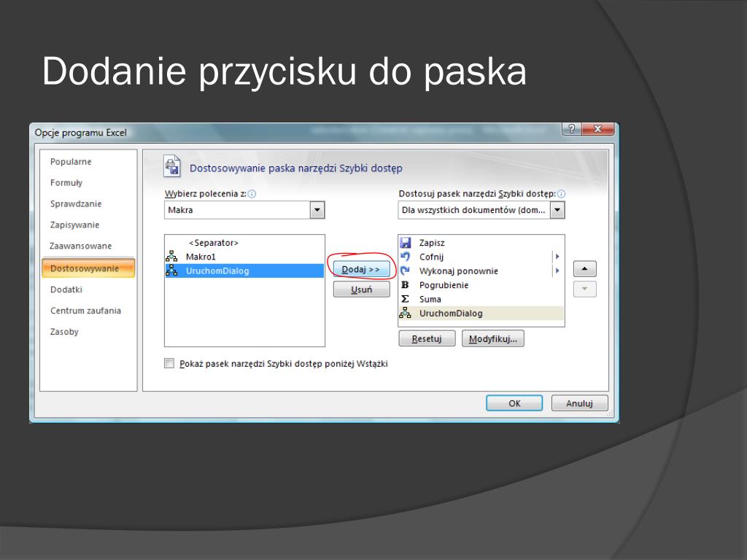Image resolution: width=747 pixels, height=560 pixels.
Task: Click the sigma icon next to Suma
Action: tap(405, 299)
